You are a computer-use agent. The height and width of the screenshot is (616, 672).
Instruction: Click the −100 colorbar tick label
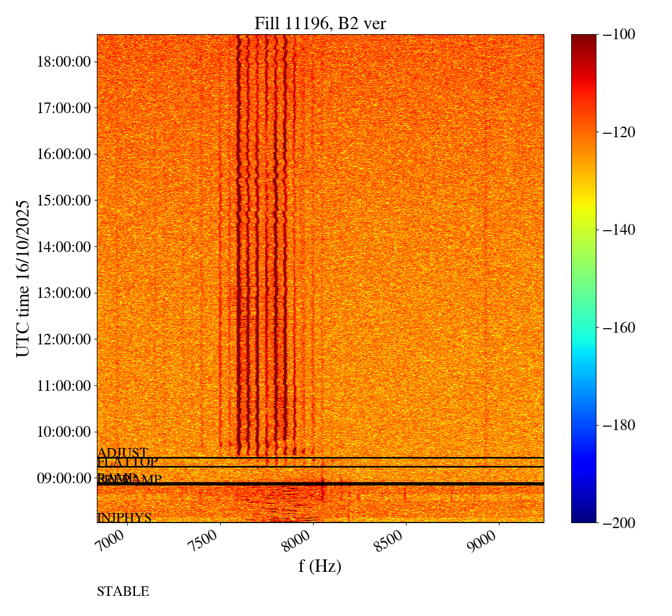[x=619, y=35]
